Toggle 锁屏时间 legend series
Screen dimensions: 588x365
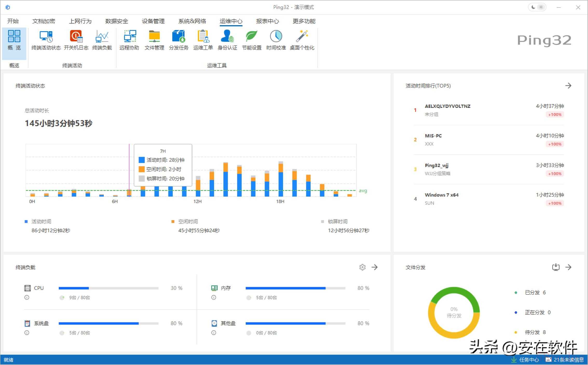[x=334, y=222]
